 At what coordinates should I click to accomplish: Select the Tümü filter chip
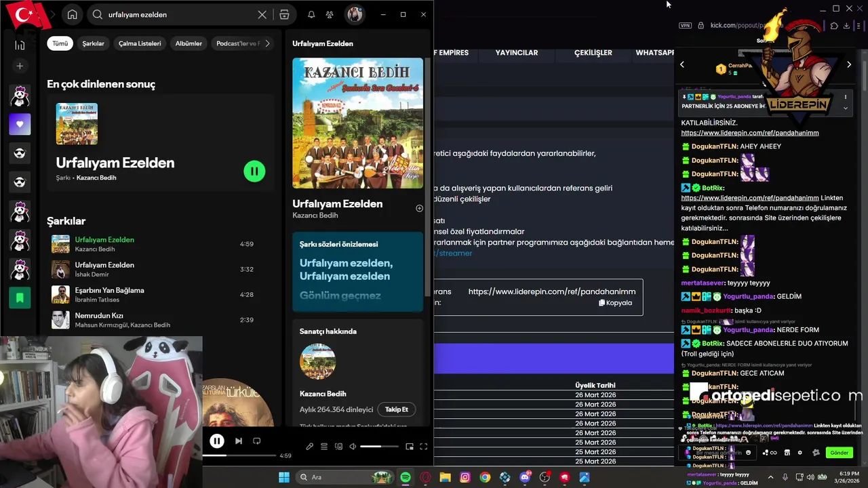coord(60,43)
